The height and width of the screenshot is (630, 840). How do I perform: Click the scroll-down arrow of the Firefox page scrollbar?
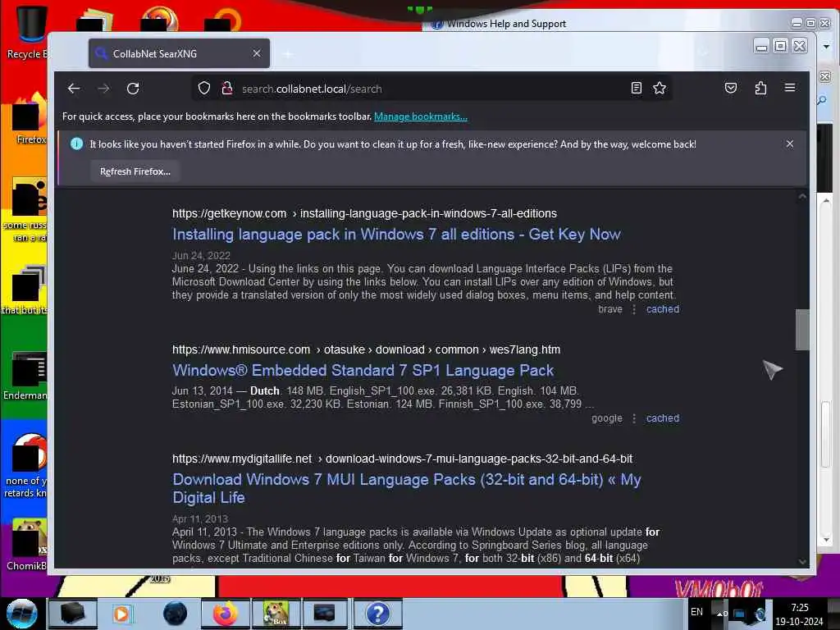(x=802, y=561)
